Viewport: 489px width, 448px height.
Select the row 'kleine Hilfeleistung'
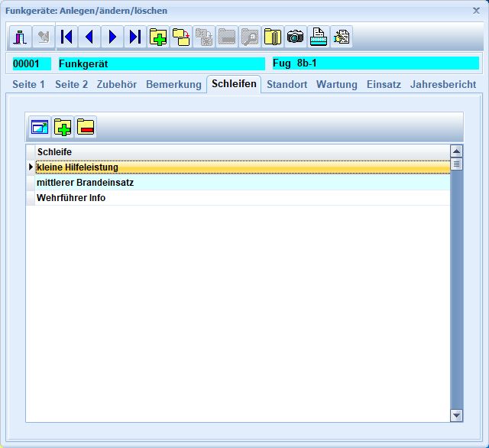243,167
